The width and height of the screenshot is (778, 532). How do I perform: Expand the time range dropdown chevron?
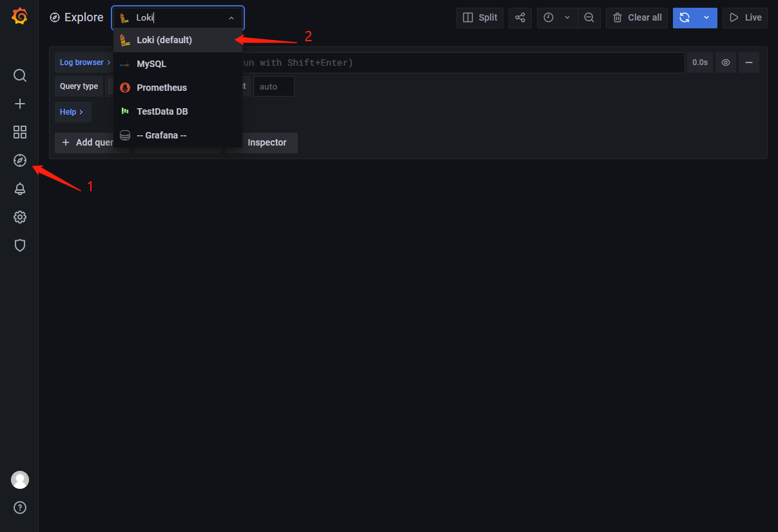(567, 18)
